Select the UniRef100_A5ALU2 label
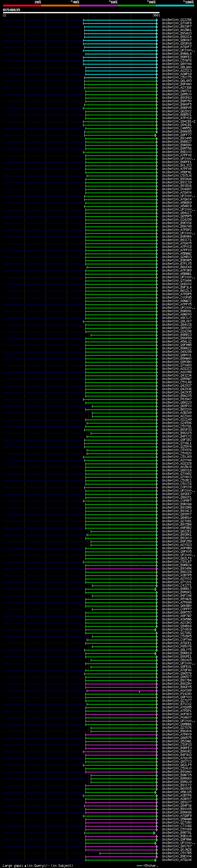Viewport: 197px width, 868px height. (176, 342)
